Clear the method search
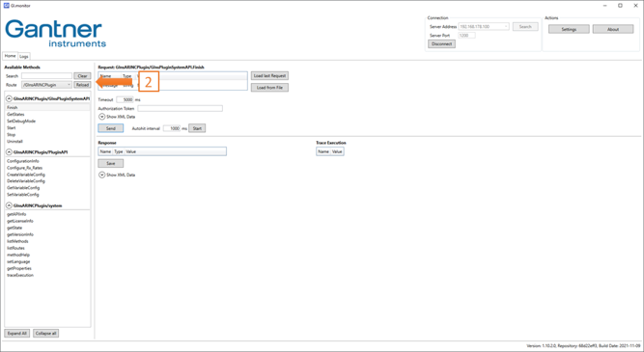 coord(82,76)
